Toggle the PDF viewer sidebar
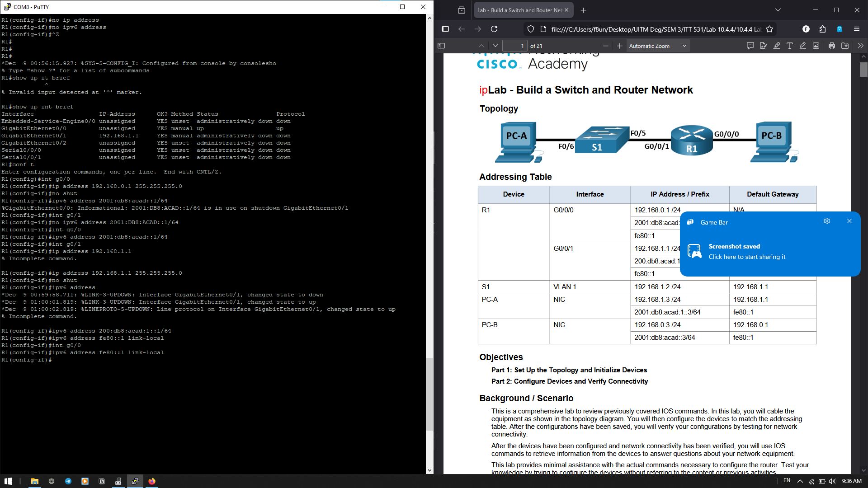 point(441,46)
